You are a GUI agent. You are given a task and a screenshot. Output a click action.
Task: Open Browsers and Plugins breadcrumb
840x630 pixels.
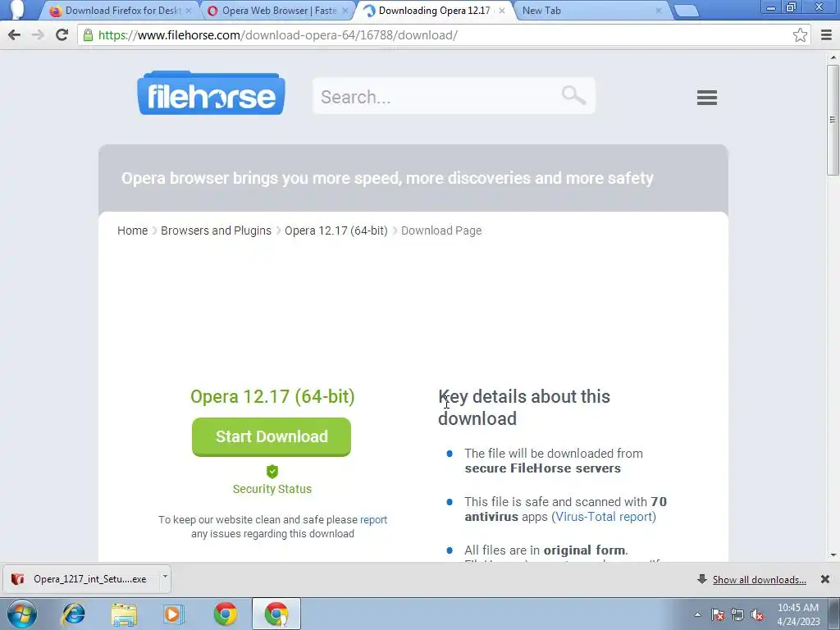click(x=216, y=231)
